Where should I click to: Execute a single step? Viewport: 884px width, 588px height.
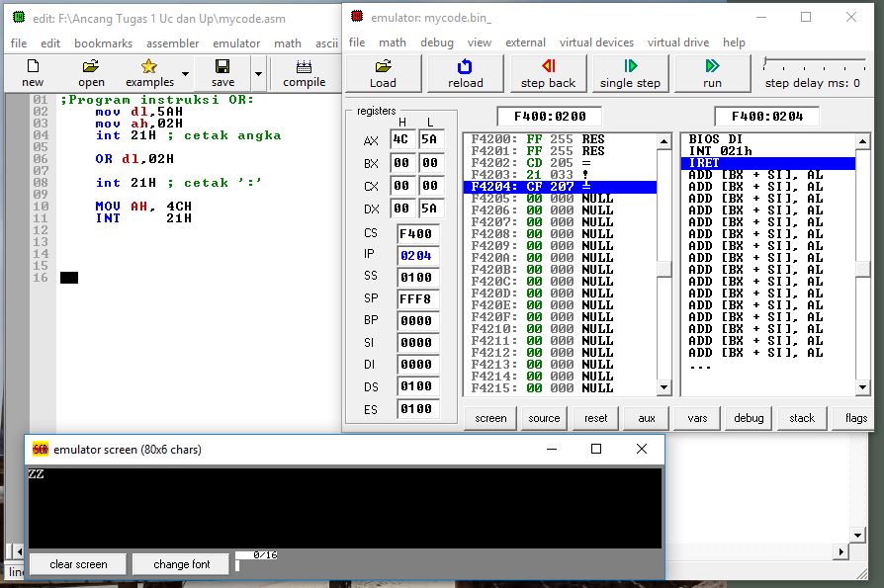click(x=630, y=73)
